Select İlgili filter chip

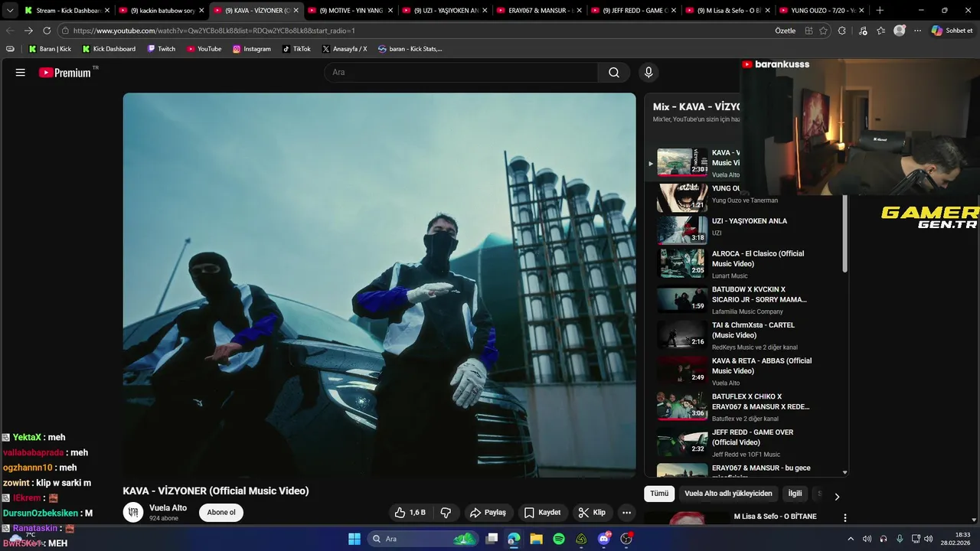[795, 494]
